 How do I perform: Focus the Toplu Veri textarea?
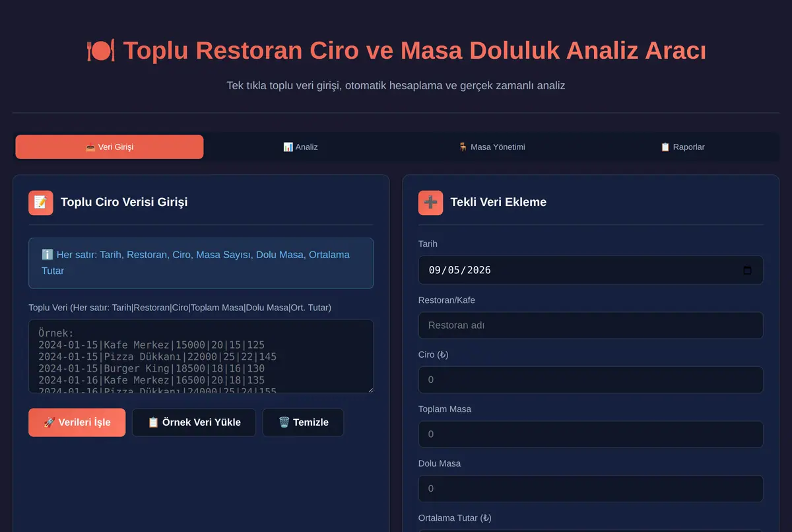201,356
